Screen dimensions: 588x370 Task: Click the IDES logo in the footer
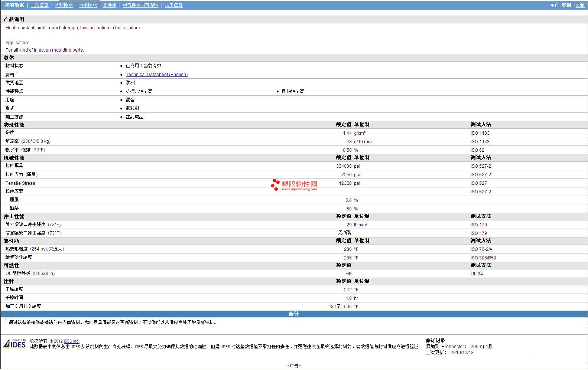pos(15,344)
